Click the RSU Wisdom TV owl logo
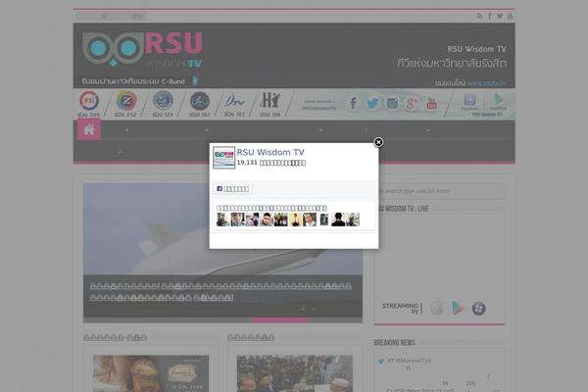Screen dimensions: 588x392 142,50
